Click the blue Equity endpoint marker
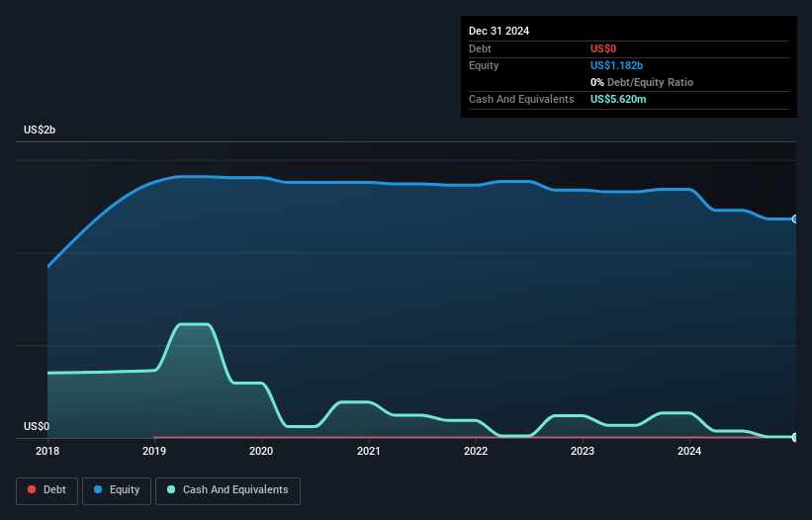 point(794,218)
